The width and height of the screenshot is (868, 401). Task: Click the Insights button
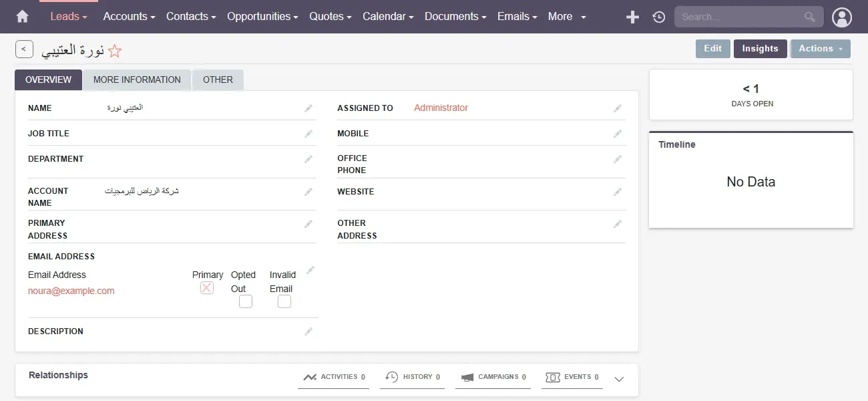pyautogui.click(x=761, y=49)
